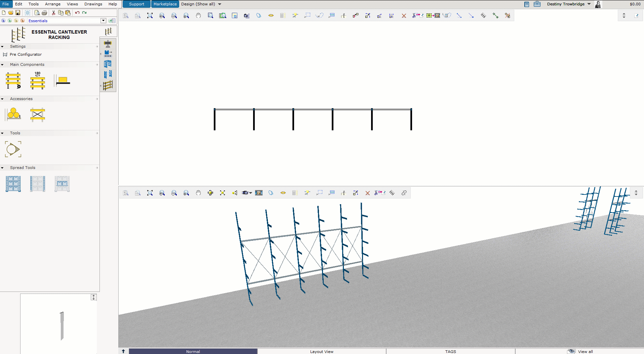The height and width of the screenshot is (354, 644).
Task: Open the Marketplace
Action: pos(165,4)
